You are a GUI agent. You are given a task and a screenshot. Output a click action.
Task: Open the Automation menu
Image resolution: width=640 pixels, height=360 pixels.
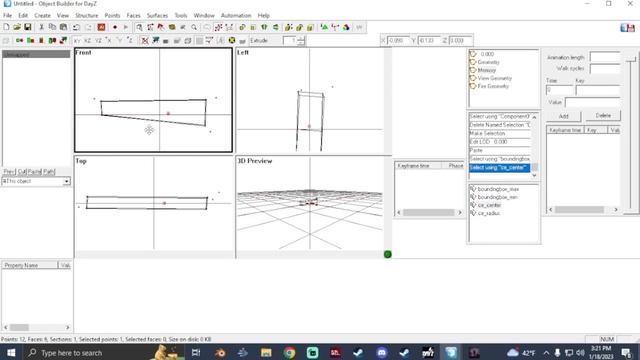(236, 15)
